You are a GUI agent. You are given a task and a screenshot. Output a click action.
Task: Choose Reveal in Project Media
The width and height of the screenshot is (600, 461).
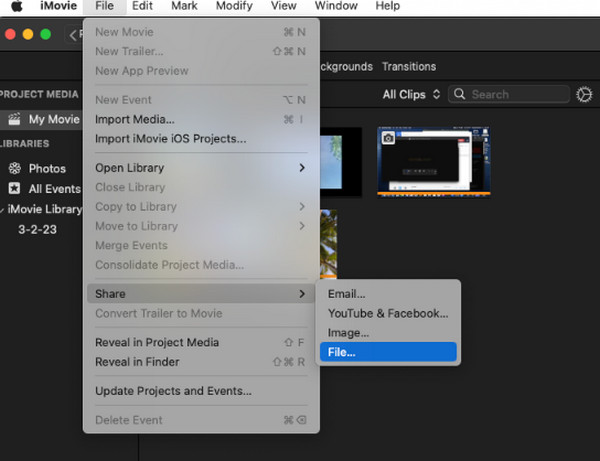point(201,342)
